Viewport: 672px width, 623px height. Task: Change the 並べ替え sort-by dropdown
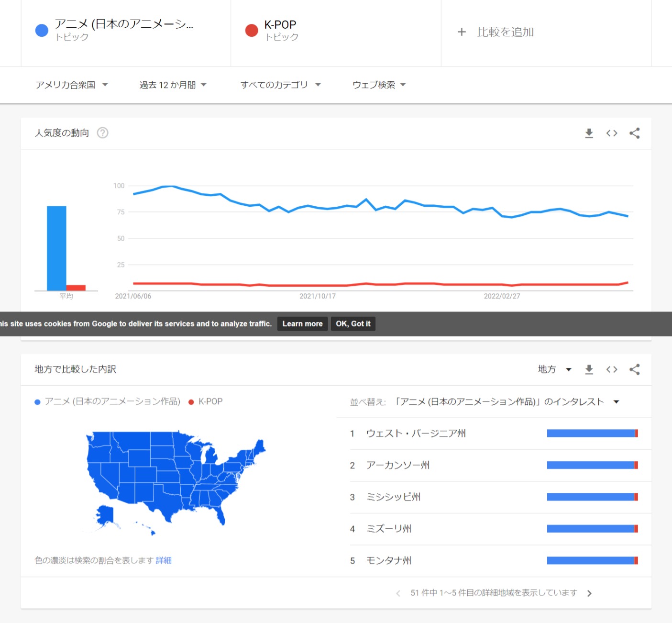(506, 402)
